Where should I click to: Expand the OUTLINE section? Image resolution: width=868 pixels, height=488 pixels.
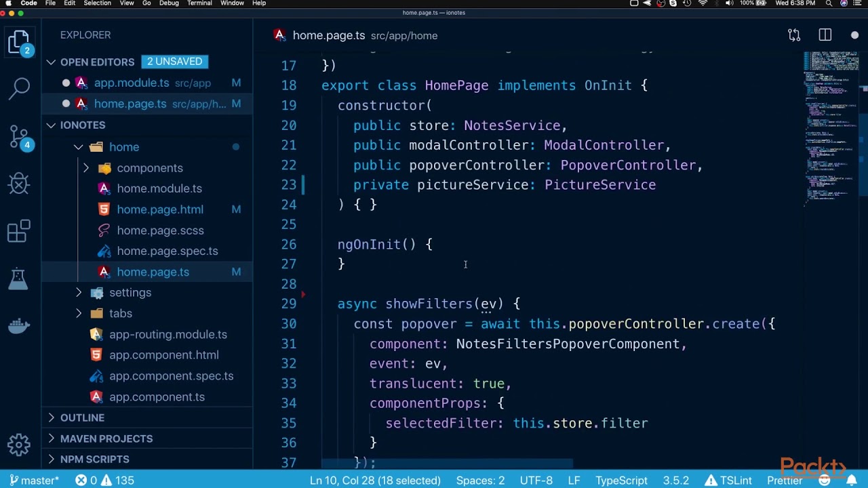(52, 418)
